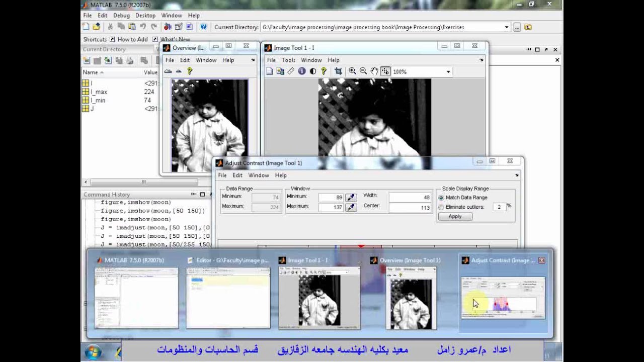Click the Width field showing 48
Screen dimensions: 644x362
coord(410,198)
